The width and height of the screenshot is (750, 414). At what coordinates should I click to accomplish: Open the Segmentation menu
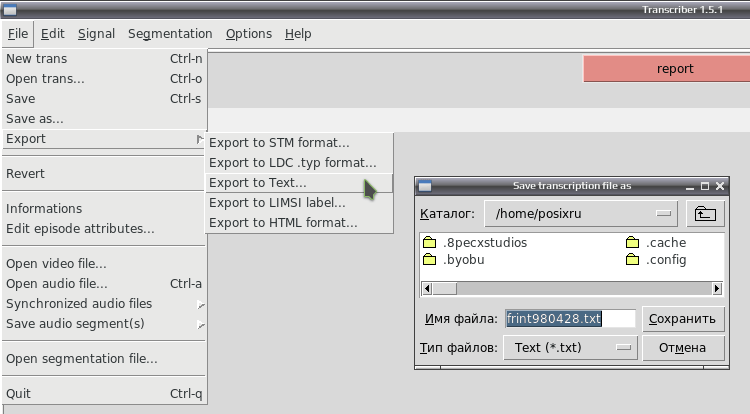[170, 34]
